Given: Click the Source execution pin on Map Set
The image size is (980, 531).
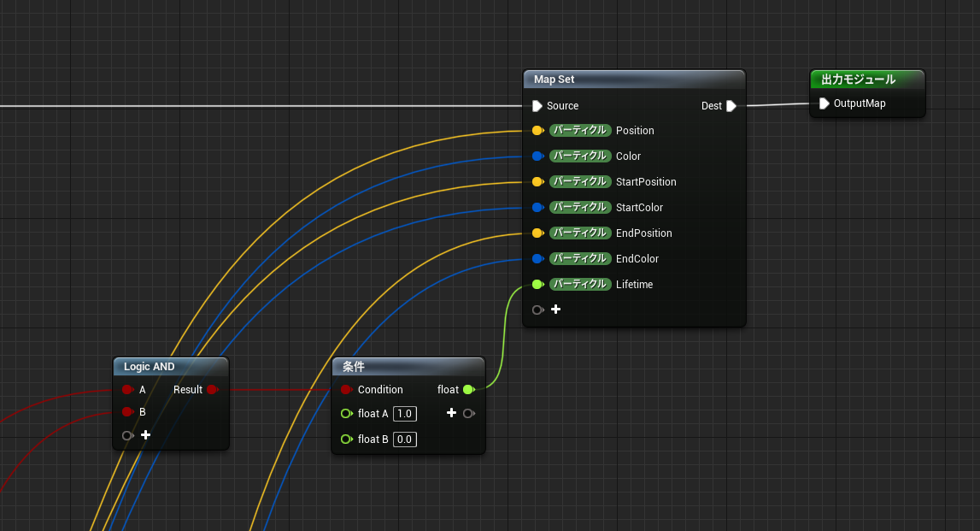Looking at the screenshot, I should pos(537,106).
